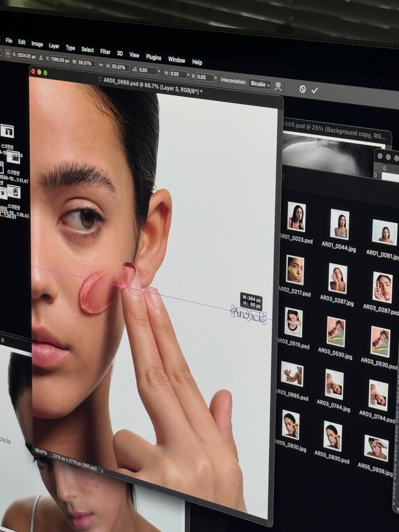
Task: Click the vertical skew V field
Action: coord(205,77)
